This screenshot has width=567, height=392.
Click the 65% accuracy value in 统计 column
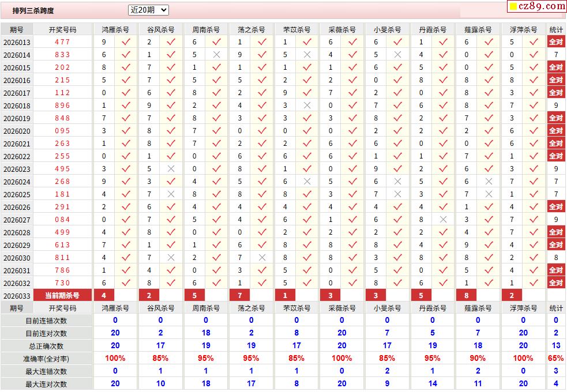(x=556, y=359)
